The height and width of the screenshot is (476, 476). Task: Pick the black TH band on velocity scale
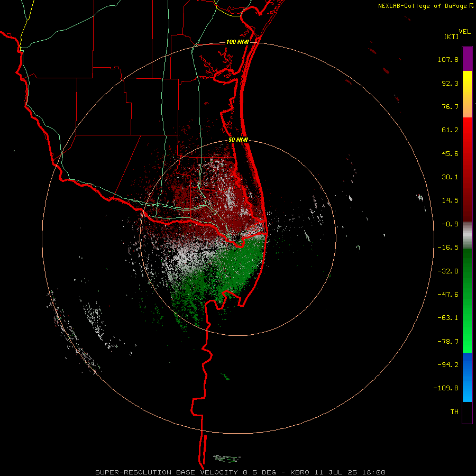pos(467,413)
